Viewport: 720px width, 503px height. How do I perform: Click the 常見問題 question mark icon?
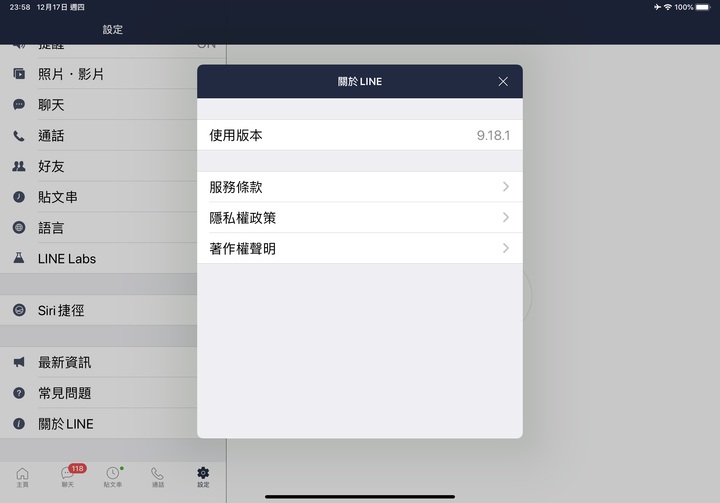coord(19,393)
